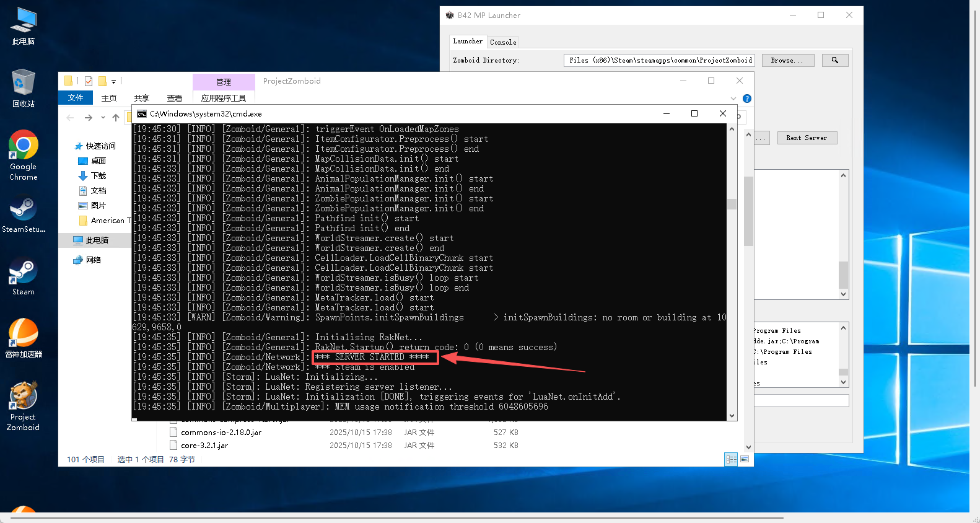The height and width of the screenshot is (523, 980).
Task: Open the recent locations dropdown arrow
Action: 103,118
